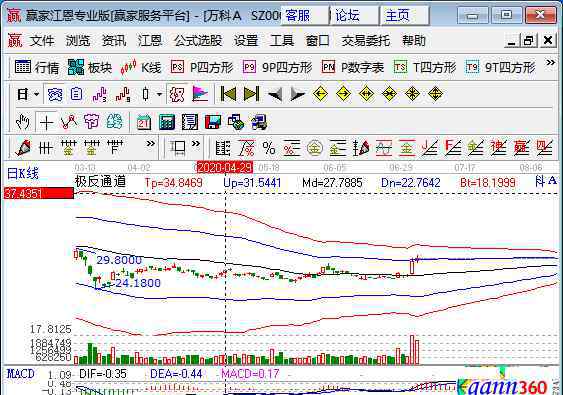Click the 2020-04-29 date marker
The image size is (563, 395).
(x=225, y=167)
